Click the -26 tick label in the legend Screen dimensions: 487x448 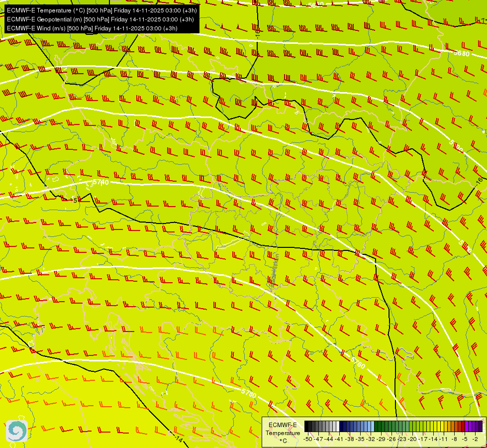tap(391, 440)
